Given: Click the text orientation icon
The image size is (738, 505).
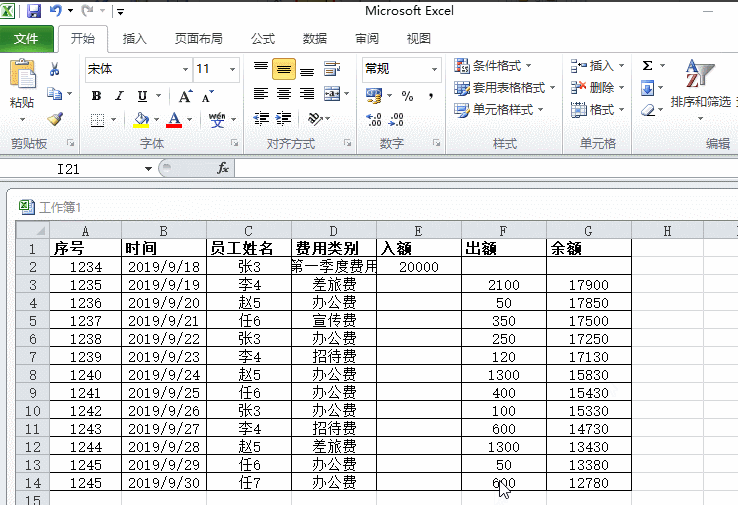Looking at the screenshot, I should 315,119.
